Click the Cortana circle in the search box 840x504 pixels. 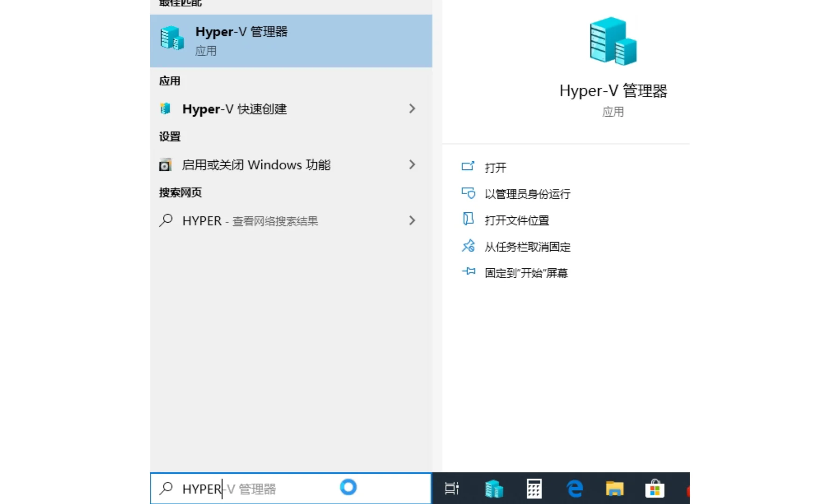tap(348, 488)
